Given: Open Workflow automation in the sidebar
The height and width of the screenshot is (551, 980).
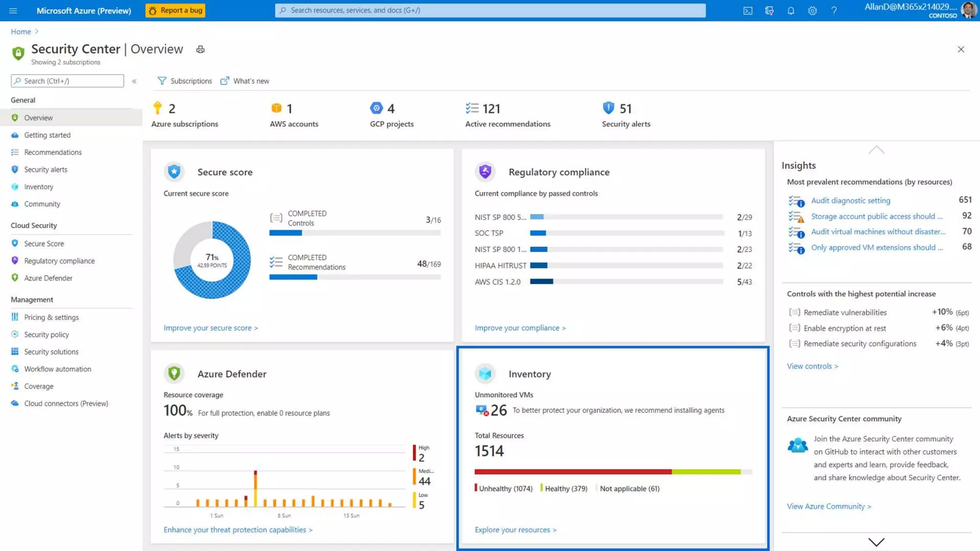Looking at the screenshot, I should tap(57, 369).
